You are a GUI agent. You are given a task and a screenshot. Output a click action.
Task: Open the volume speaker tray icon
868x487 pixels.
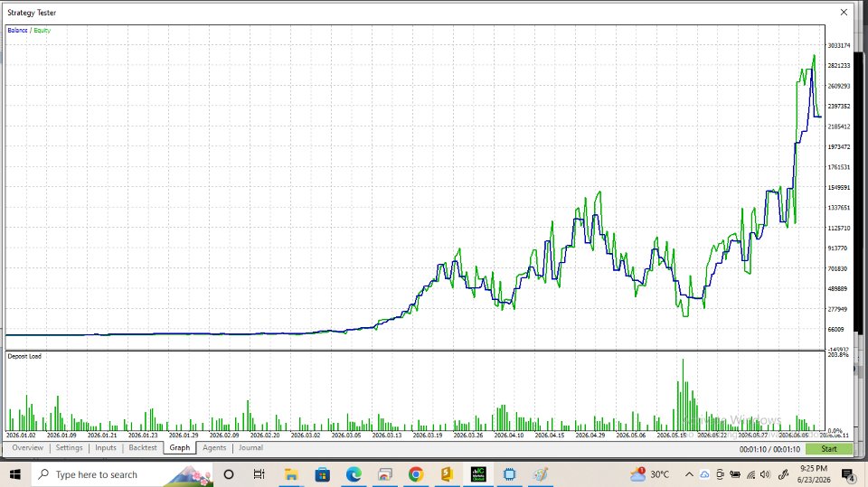(x=766, y=474)
